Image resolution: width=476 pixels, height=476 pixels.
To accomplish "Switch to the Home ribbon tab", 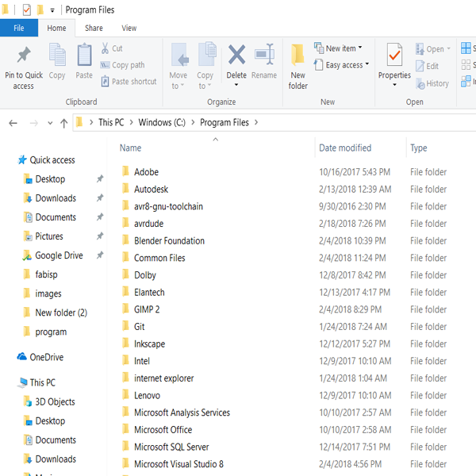I will (x=56, y=28).
